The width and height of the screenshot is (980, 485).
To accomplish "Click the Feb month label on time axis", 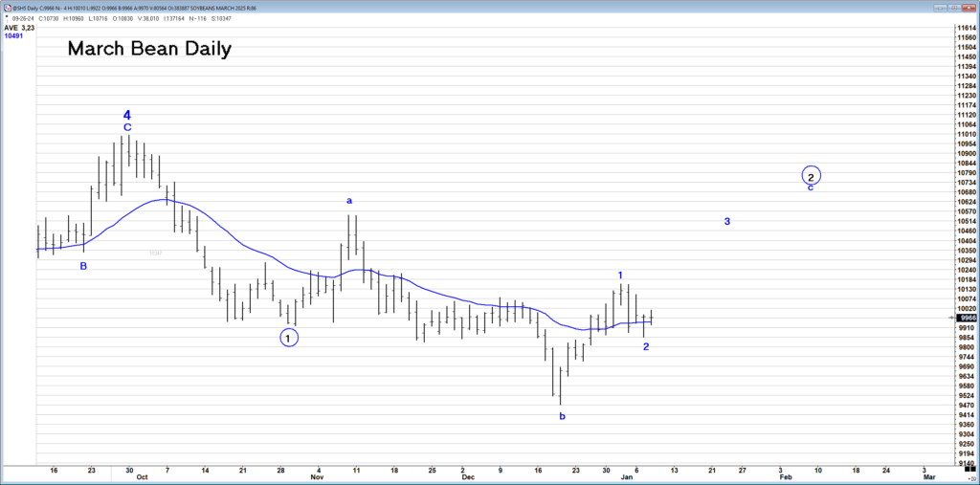I will point(785,476).
